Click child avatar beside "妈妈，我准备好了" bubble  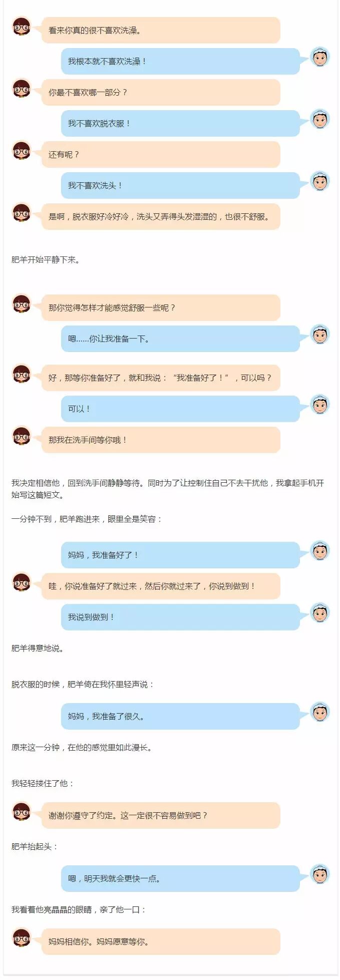pos(320,551)
